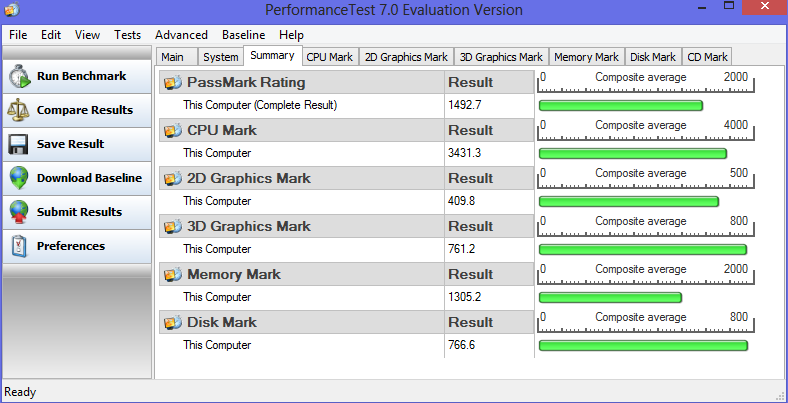Image resolution: width=788 pixels, height=403 pixels.
Task: Open the Advanced menu
Action: [181, 35]
